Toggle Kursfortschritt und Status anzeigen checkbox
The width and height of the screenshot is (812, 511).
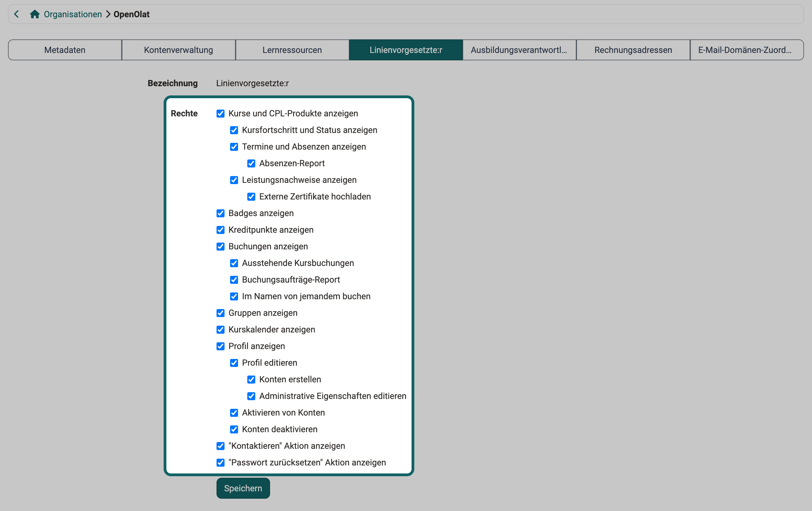tap(234, 130)
